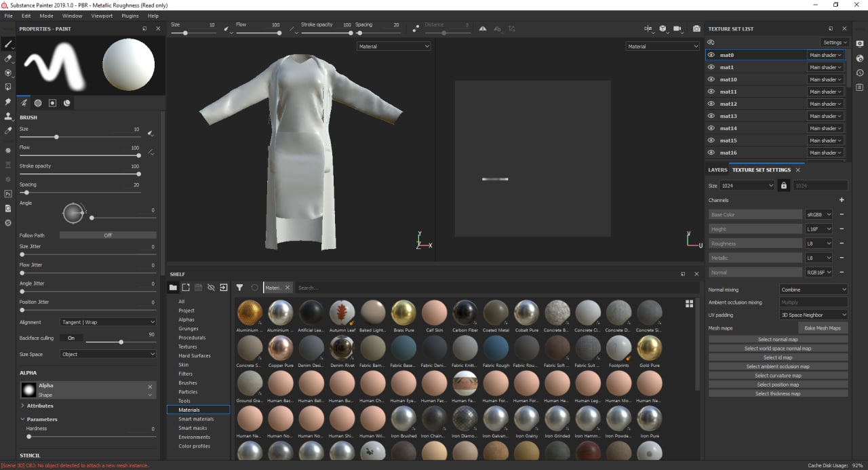Open Normal mixing Combine dropdown
The height and width of the screenshot is (470, 868).
point(813,290)
